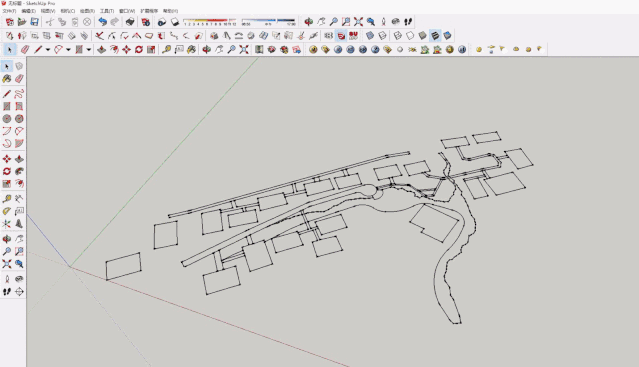Toggle X-ray face style
Screen dimensions: 639x367
click(370, 36)
